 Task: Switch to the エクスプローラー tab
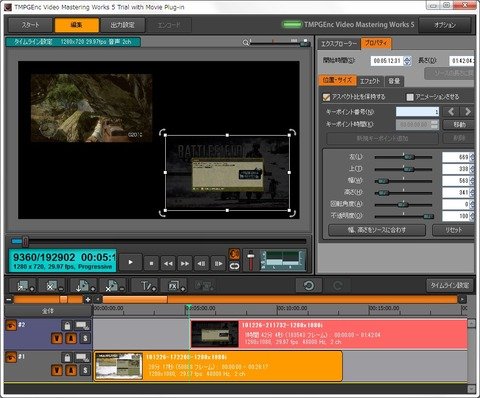click(x=339, y=44)
